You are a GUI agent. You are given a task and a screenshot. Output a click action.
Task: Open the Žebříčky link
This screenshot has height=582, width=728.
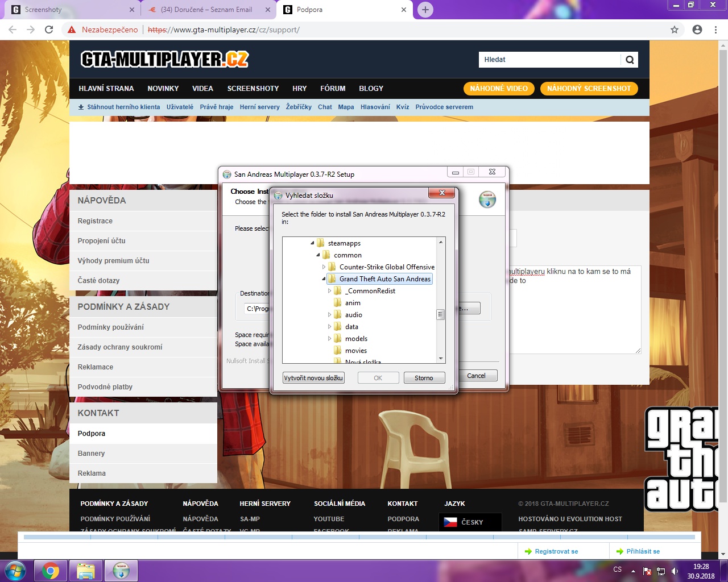coord(299,107)
